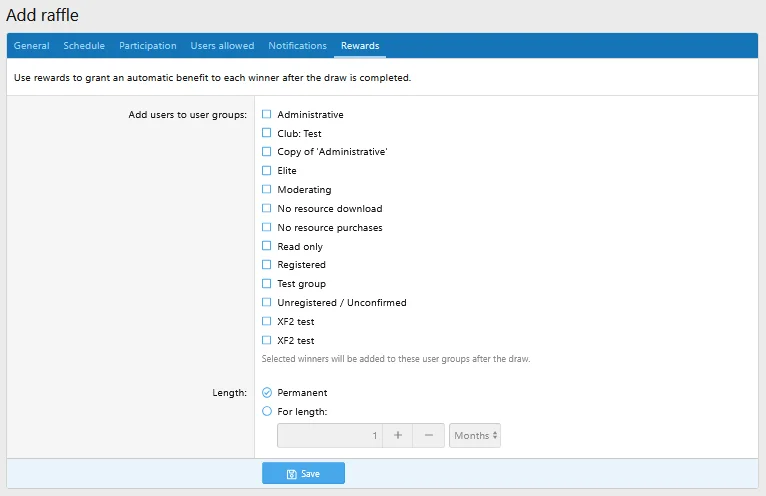
Task: Click the 'Selected winners will be added' hint
Action: pos(396,359)
